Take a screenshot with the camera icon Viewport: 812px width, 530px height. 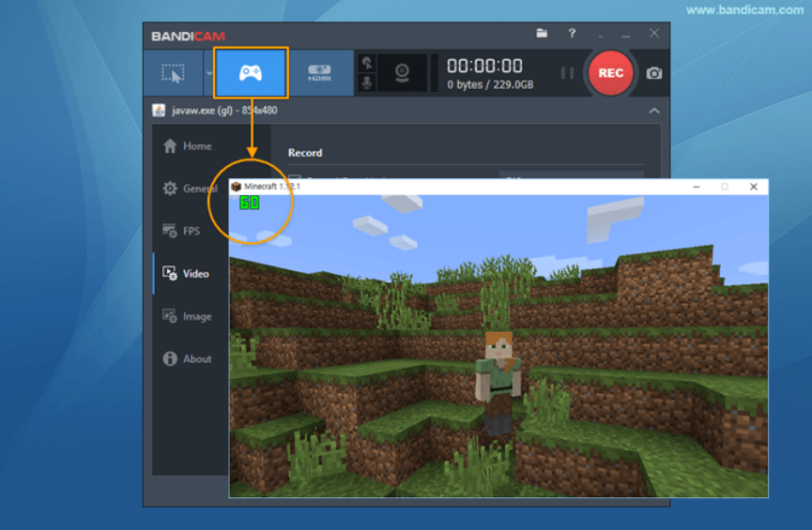(x=654, y=73)
